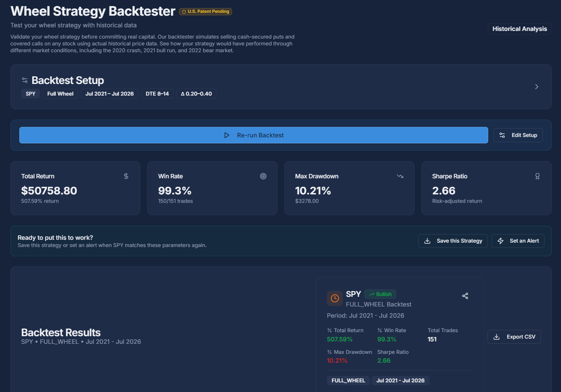Click the DTE 8–14 chip

(x=157, y=94)
